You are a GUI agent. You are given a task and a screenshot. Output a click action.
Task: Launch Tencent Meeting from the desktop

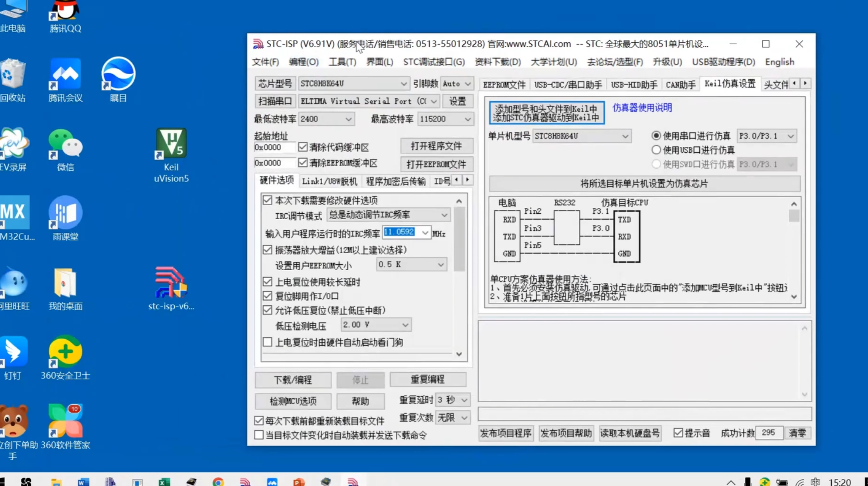65,80
